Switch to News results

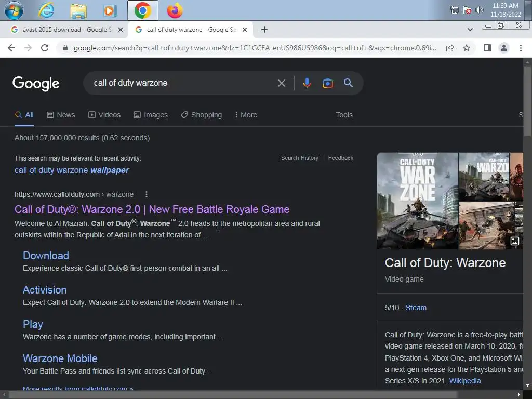click(x=61, y=115)
